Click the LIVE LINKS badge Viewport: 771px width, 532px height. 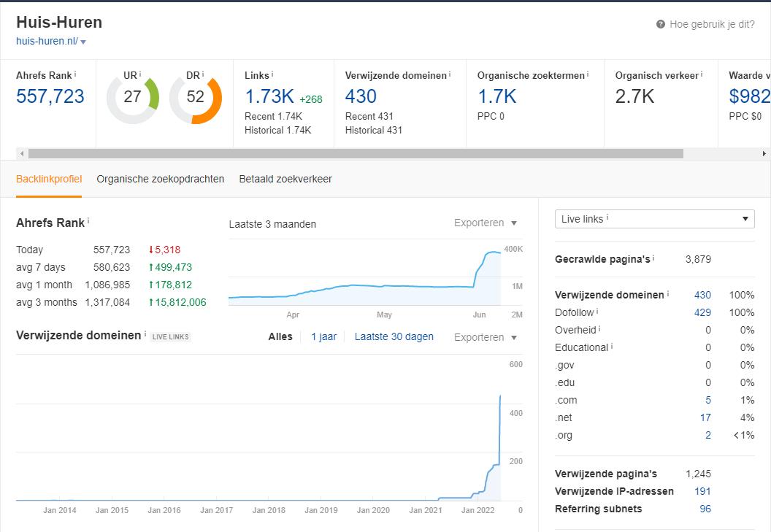[171, 337]
